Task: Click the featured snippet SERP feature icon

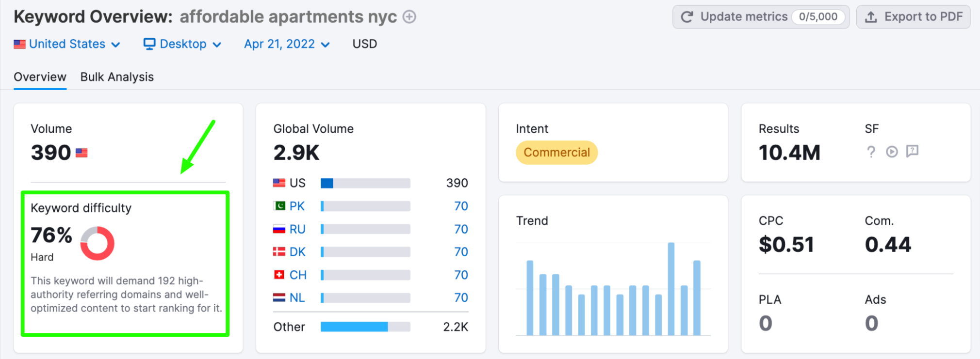Action: [912, 151]
